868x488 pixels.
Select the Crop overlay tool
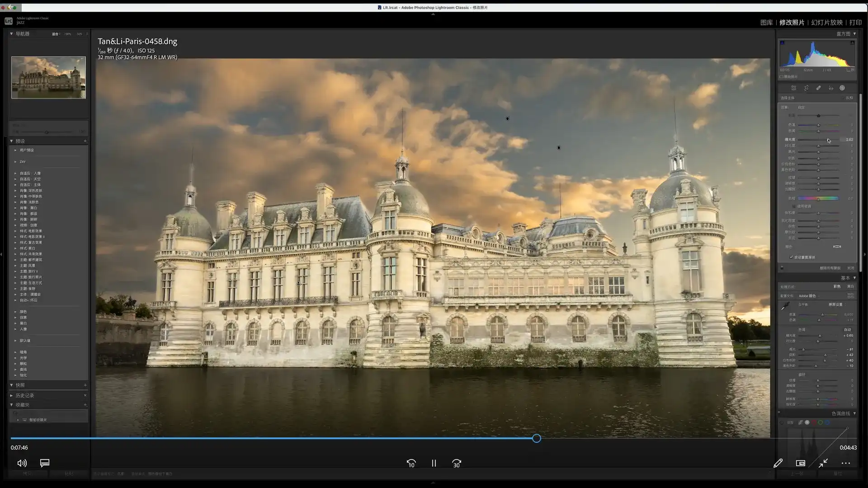point(806,88)
